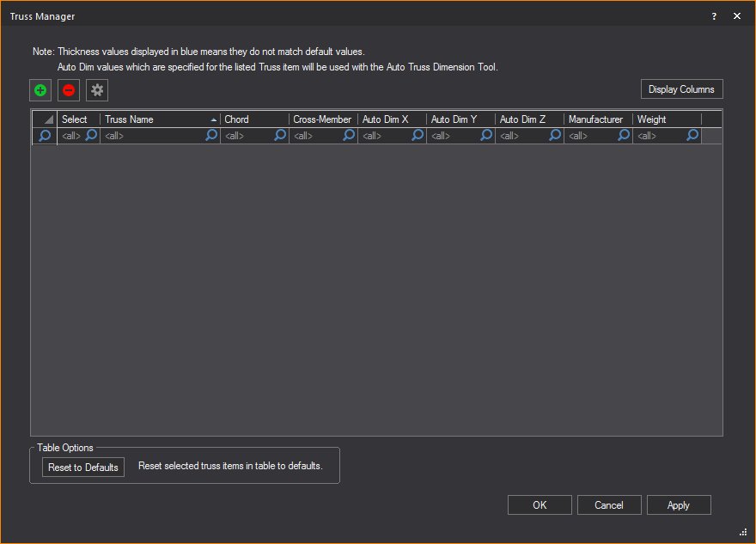The height and width of the screenshot is (544, 756).
Task: Click the Reset to Defaults button
Action: (x=83, y=467)
